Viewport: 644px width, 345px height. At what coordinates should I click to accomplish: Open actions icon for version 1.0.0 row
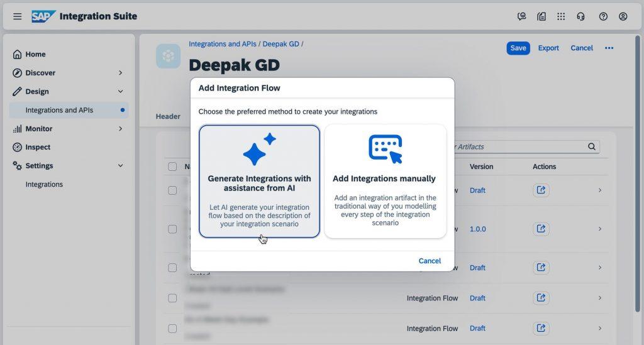541,229
